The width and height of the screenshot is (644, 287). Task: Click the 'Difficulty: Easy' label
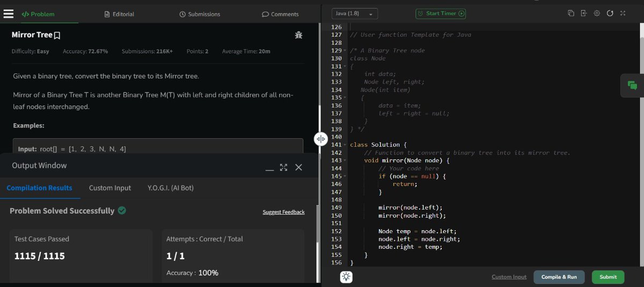point(31,51)
